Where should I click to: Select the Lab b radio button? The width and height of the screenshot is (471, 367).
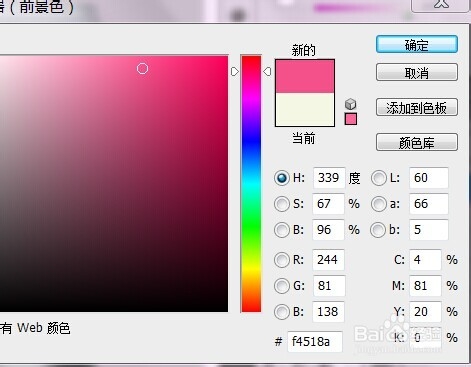[378, 230]
